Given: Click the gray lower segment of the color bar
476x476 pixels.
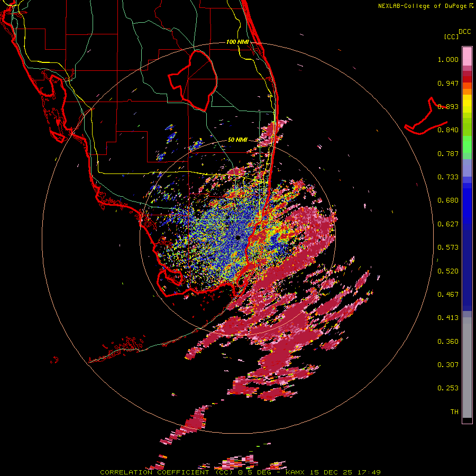Looking at the screenshot, I should (467, 368).
